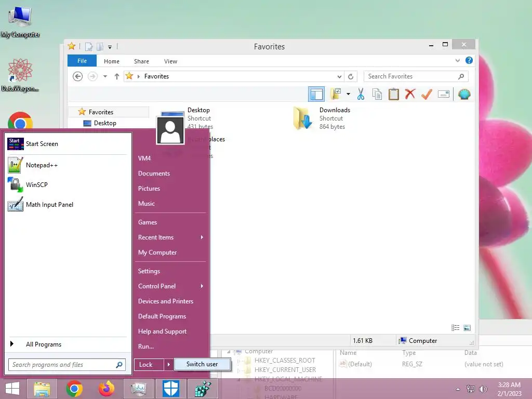The height and width of the screenshot is (399, 532).
Task: Toggle the navigation pane toolbar button
Action: point(316,94)
